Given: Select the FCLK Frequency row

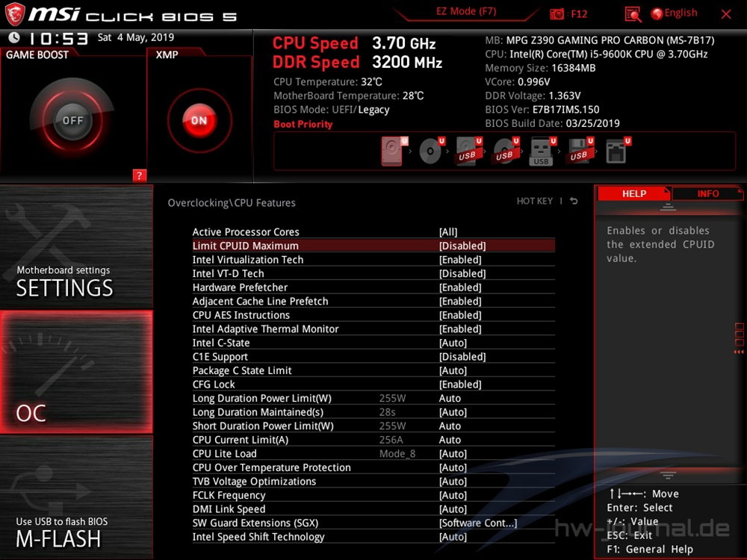Looking at the screenshot, I should [x=373, y=495].
